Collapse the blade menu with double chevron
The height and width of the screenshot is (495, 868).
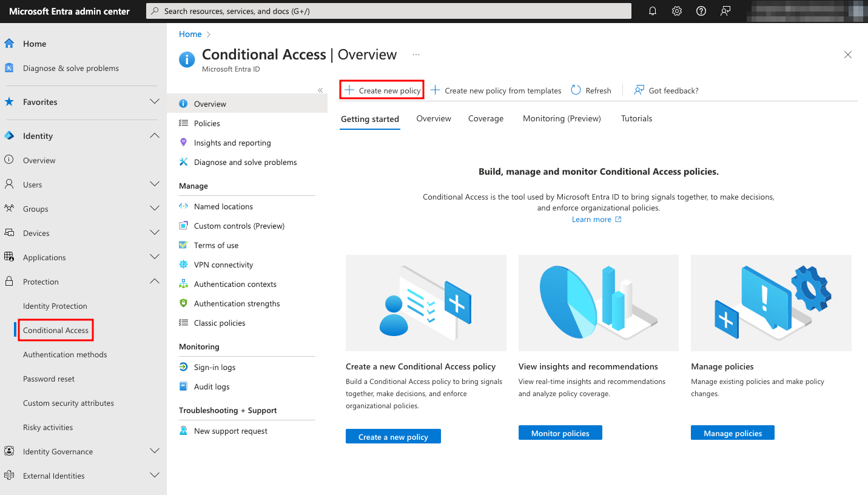pos(320,90)
